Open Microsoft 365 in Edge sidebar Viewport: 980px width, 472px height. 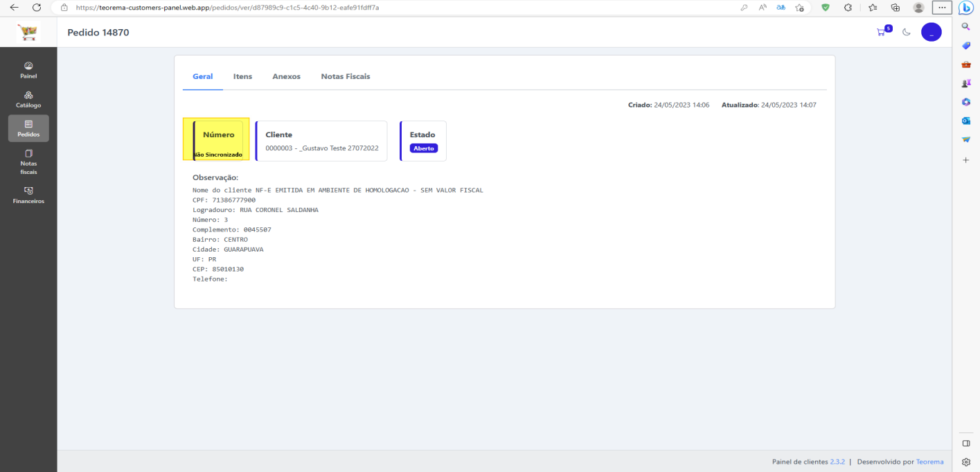pos(966,102)
